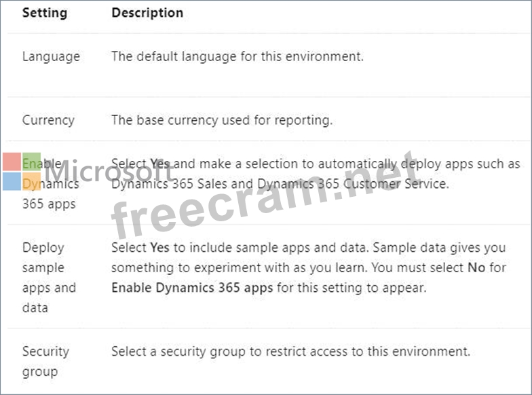The width and height of the screenshot is (532, 395).
Task: Select the Security group setting name
Action: pyautogui.click(x=45, y=361)
